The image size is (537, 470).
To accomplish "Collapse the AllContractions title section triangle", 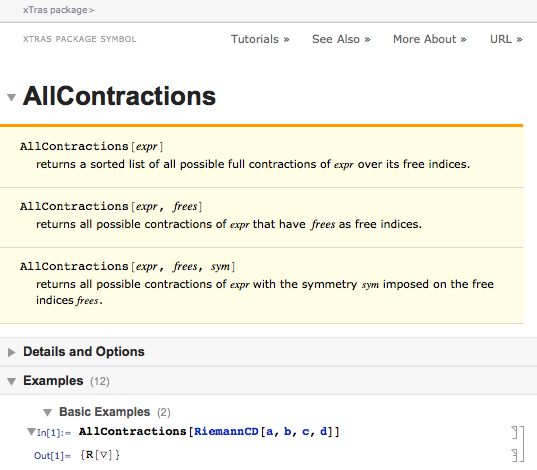I will [11, 97].
